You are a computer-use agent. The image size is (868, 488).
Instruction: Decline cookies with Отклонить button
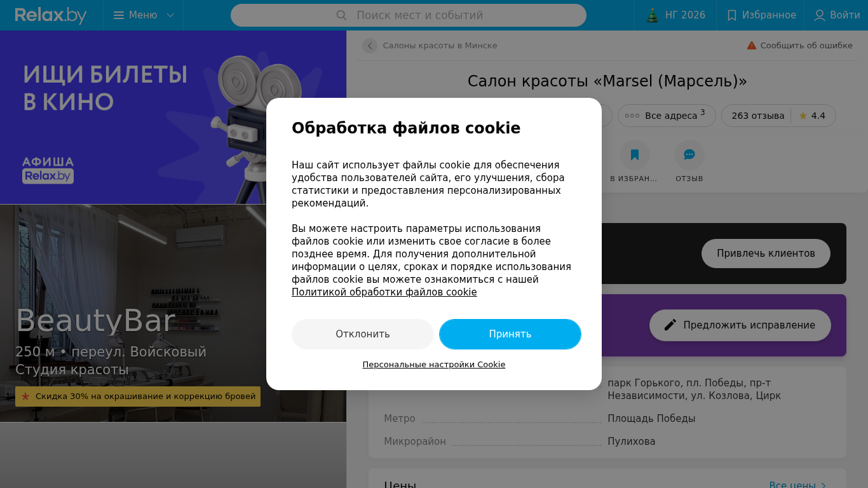coord(363,334)
